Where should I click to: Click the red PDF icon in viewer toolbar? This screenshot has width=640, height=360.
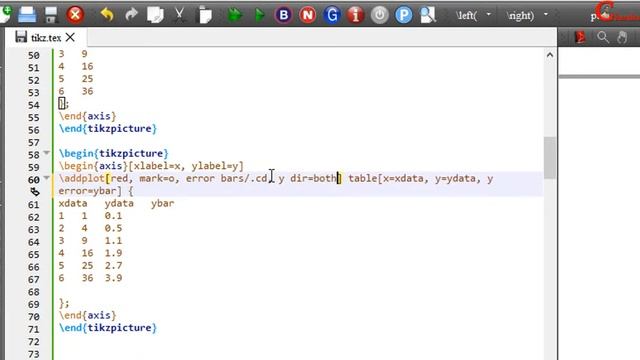[580, 37]
